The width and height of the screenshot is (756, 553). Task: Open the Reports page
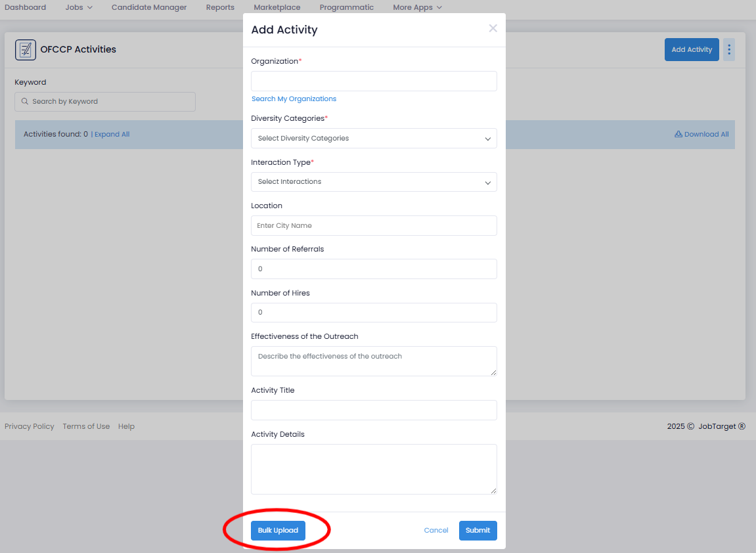pyautogui.click(x=220, y=7)
